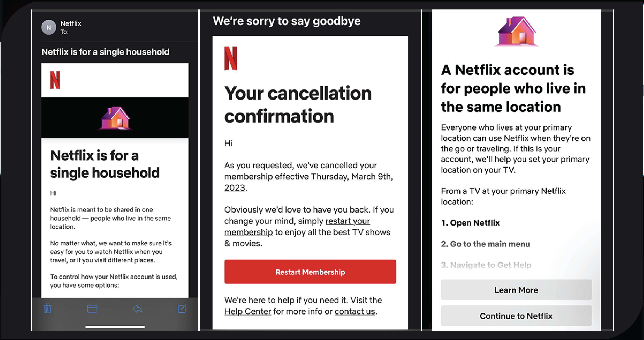Click the Netflix N logo in household email
644x340 pixels.
(x=55, y=80)
